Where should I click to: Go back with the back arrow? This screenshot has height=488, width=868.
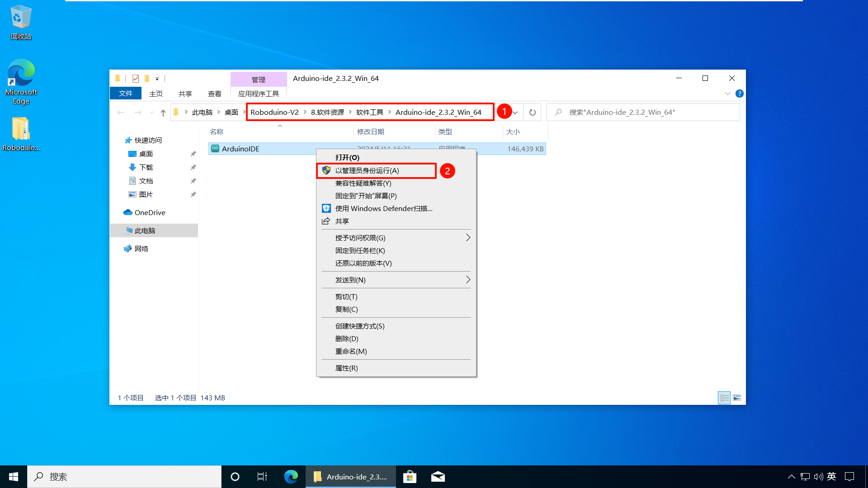pos(120,113)
